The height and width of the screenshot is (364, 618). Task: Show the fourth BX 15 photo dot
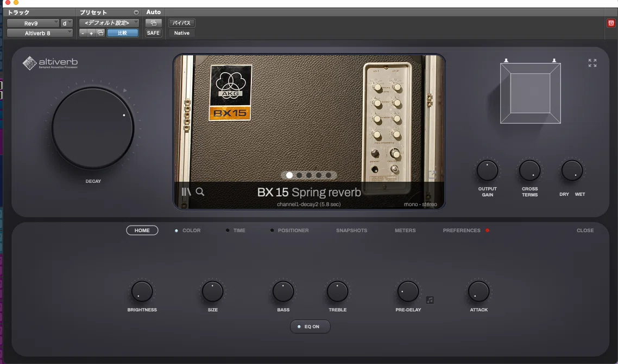pos(318,175)
